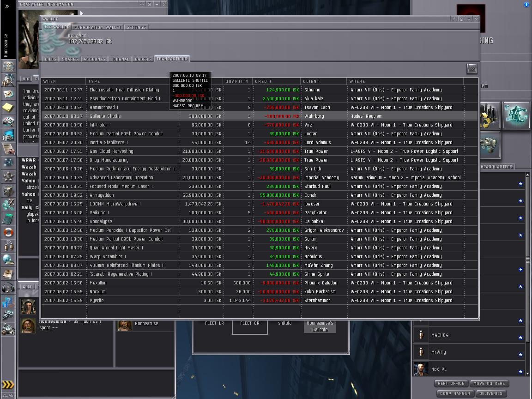
Task: Open the green Calculator icon
Action: (x=8, y=218)
